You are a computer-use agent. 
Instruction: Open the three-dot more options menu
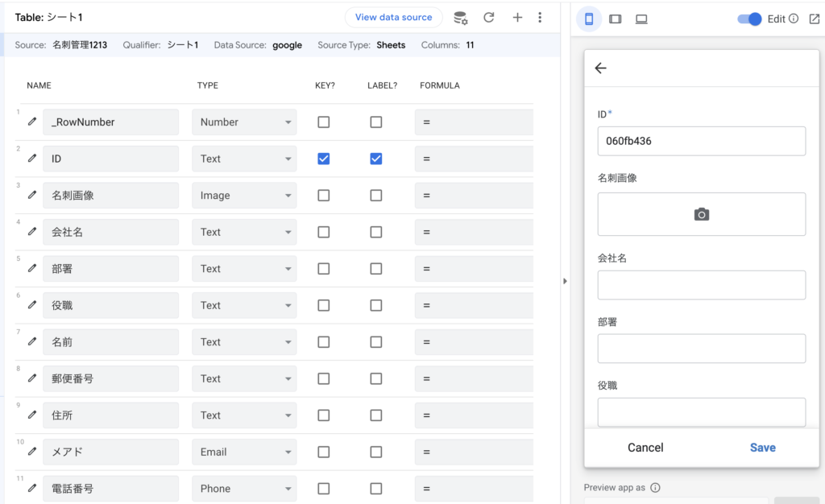[x=540, y=18]
